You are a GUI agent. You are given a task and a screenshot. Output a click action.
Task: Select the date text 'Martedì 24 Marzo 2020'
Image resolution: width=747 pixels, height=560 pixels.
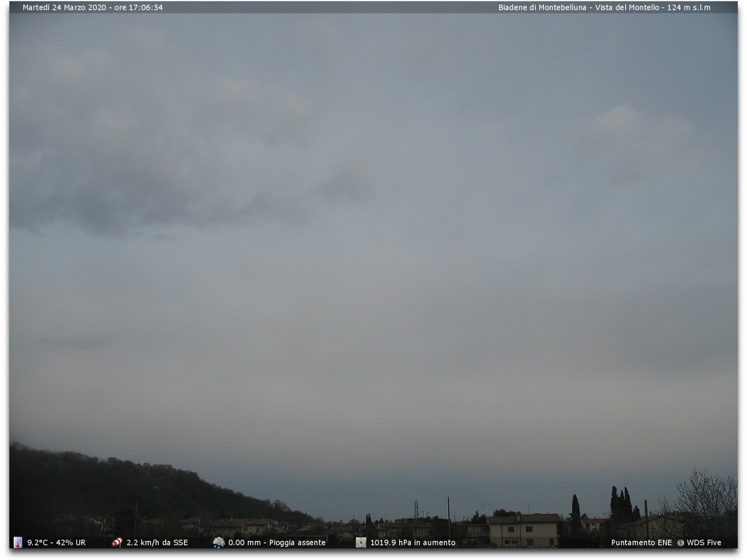point(64,7)
